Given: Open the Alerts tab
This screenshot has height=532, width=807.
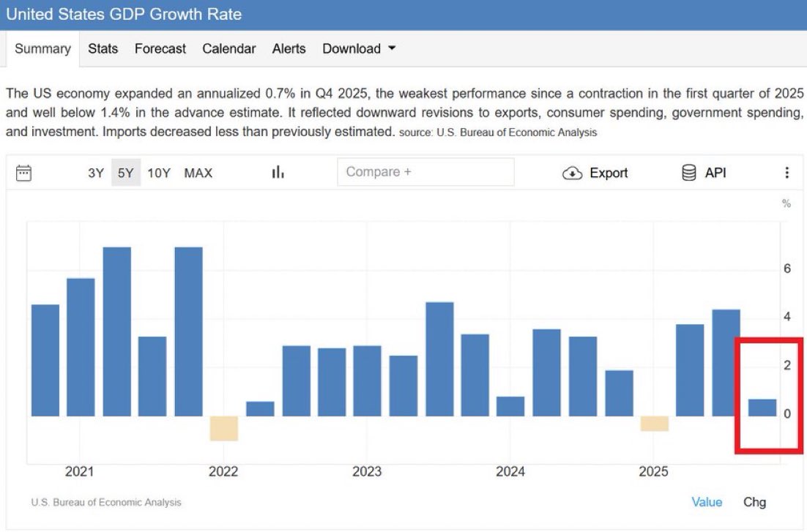Looking at the screenshot, I should (x=289, y=48).
